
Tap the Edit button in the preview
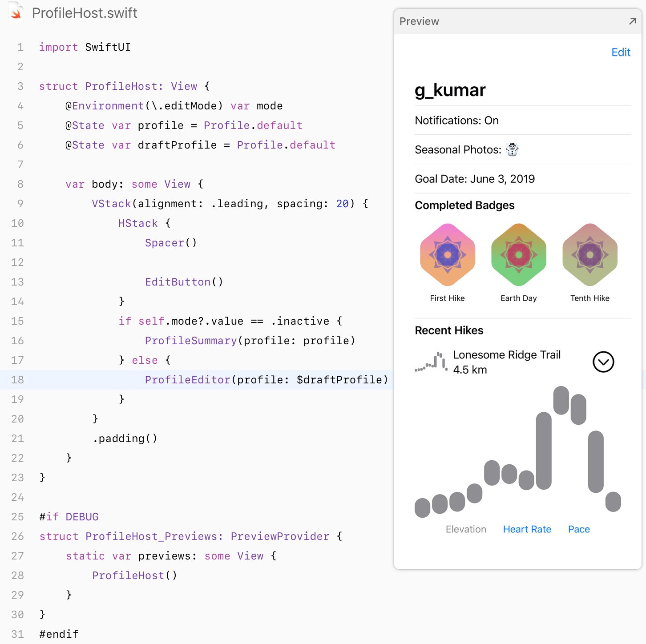click(x=620, y=52)
